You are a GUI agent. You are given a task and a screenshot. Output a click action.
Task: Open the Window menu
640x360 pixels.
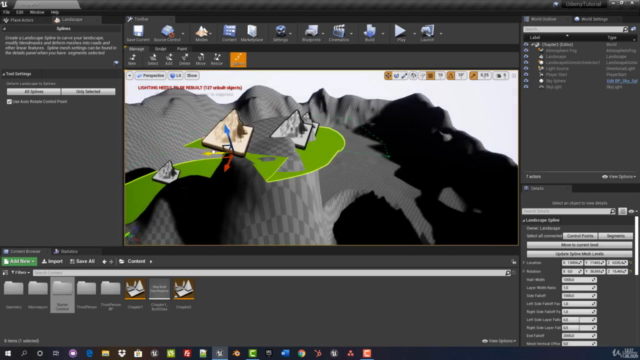pyautogui.click(x=37, y=12)
